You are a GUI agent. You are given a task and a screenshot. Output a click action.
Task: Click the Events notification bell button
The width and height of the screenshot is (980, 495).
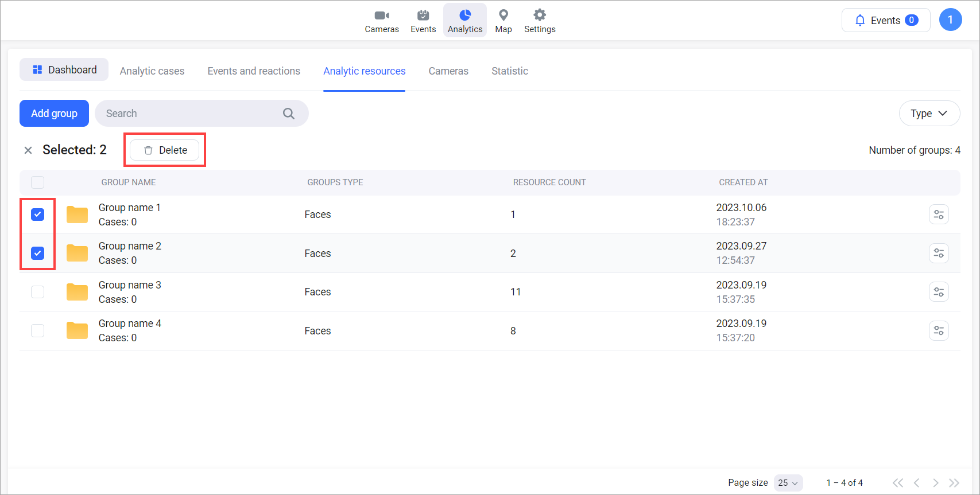[885, 21]
